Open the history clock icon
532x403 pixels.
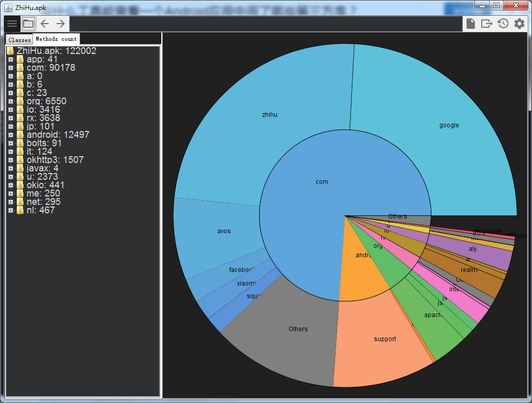[503, 24]
